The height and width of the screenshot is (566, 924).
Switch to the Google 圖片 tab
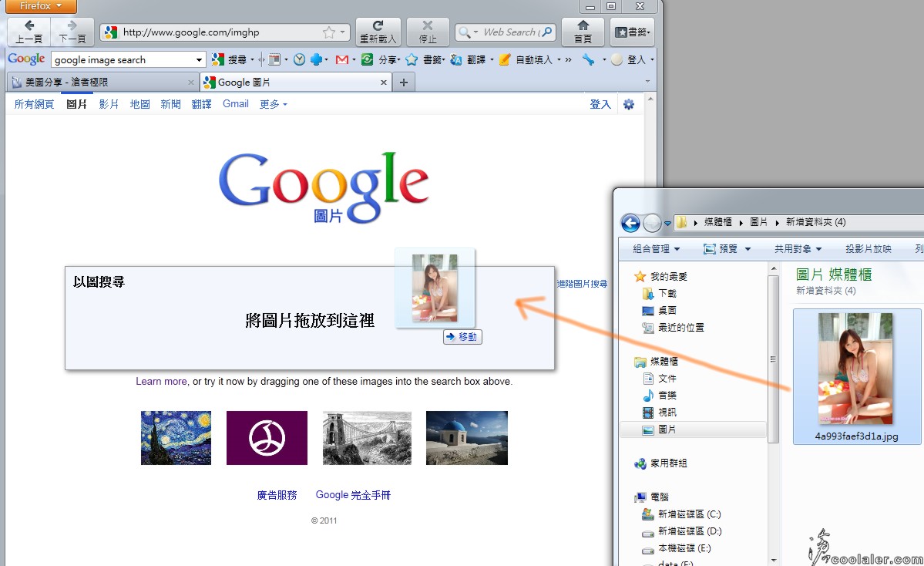(x=295, y=83)
